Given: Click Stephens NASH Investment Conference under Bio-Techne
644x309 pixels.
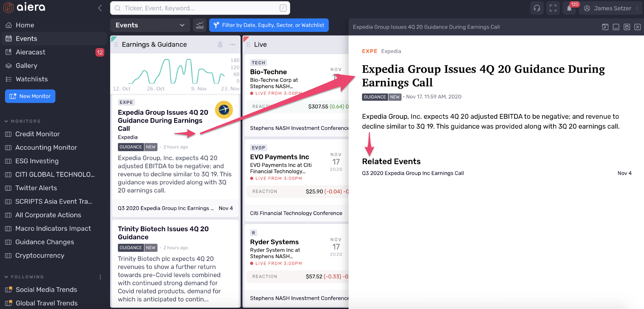Looking at the screenshot, I should 299,128.
